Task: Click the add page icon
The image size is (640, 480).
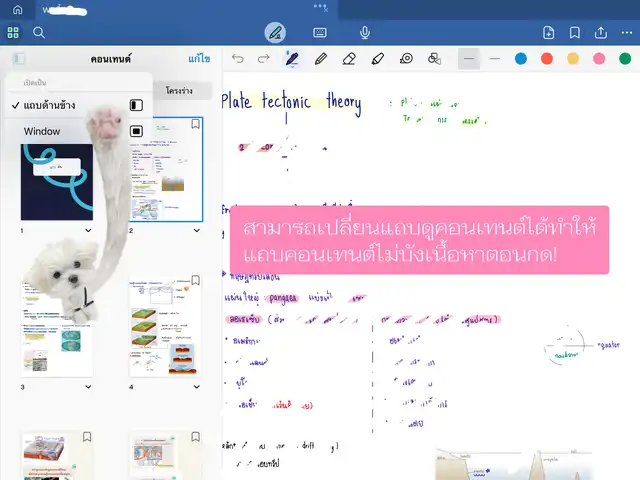Action: click(548, 32)
